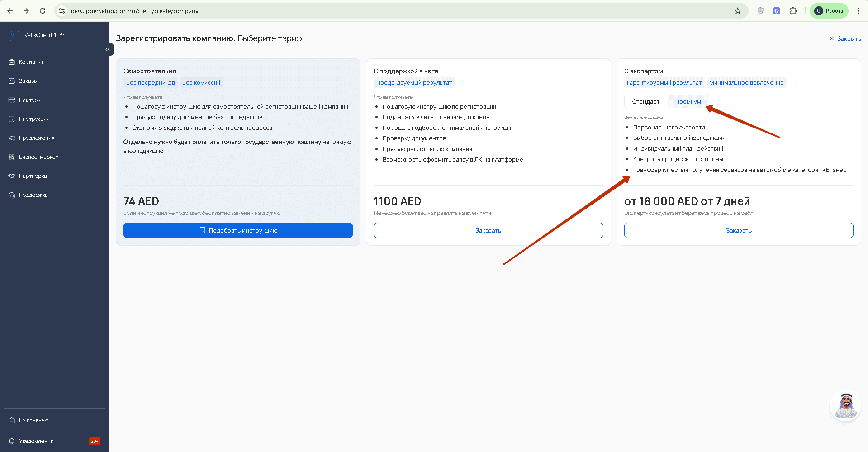The width and height of the screenshot is (868, 452).
Task: Open Chrome's three-dot menu
Action: coord(858,11)
